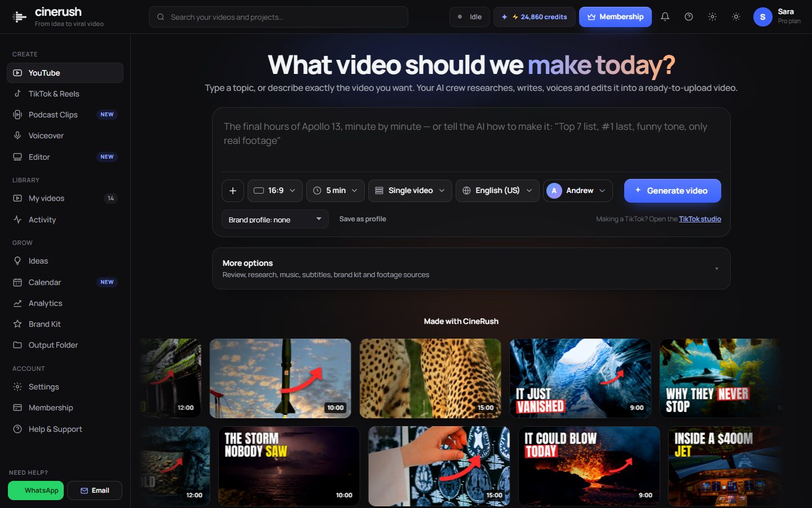Image resolution: width=812 pixels, height=508 pixels.
Task: Click the Help & Support icon
Action: (17, 429)
